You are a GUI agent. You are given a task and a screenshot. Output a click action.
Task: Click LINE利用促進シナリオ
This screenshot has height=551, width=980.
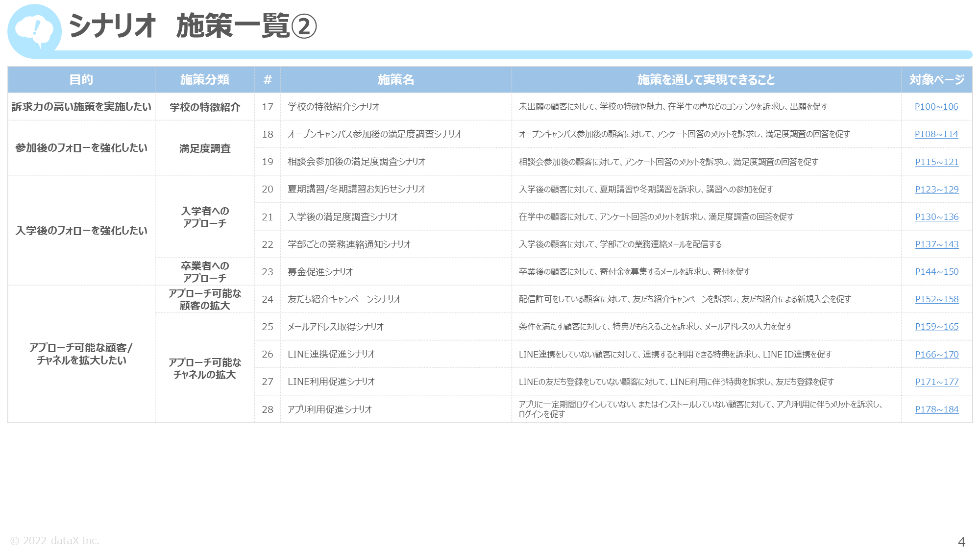click(331, 382)
